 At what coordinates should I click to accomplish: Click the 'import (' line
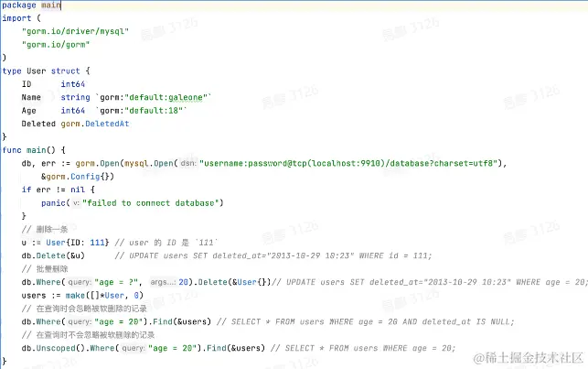click(x=21, y=18)
